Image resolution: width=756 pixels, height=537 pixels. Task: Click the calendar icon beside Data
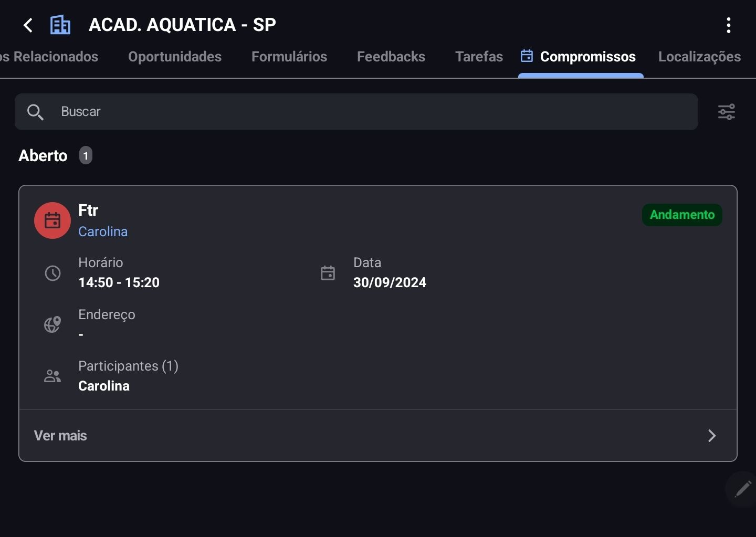[x=328, y=273]
